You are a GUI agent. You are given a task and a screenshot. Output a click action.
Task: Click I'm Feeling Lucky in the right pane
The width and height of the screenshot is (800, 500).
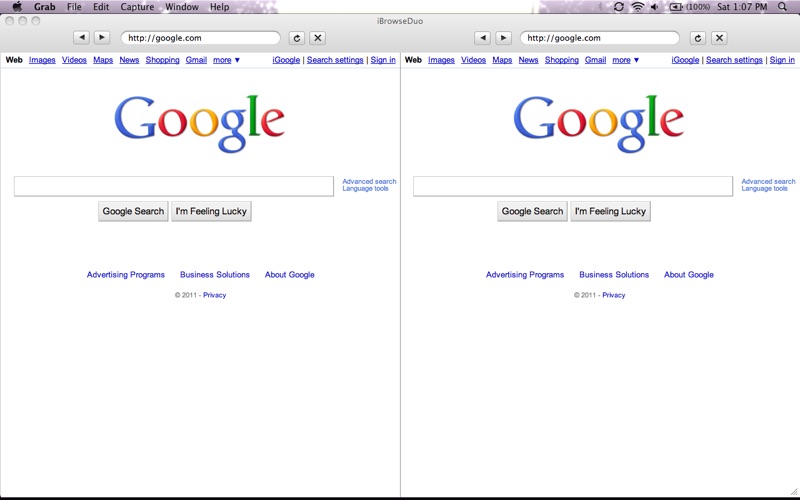pos(610,211)
